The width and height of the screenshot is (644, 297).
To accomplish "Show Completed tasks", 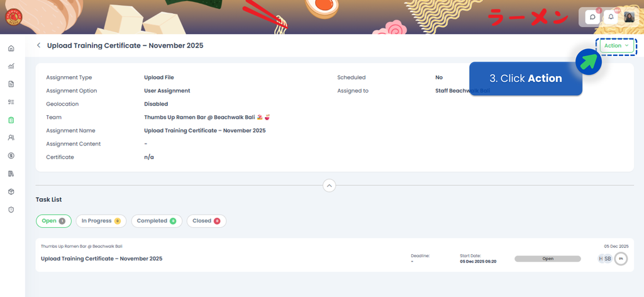I will (x=157, y=221).
